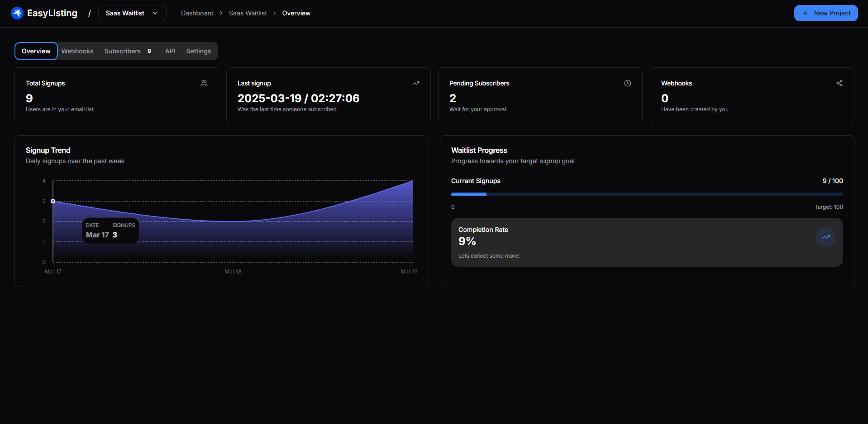Open the Saas Waitlist project dropdown
The height and width of the screenshot is (424, 868).
pos(132,13)
